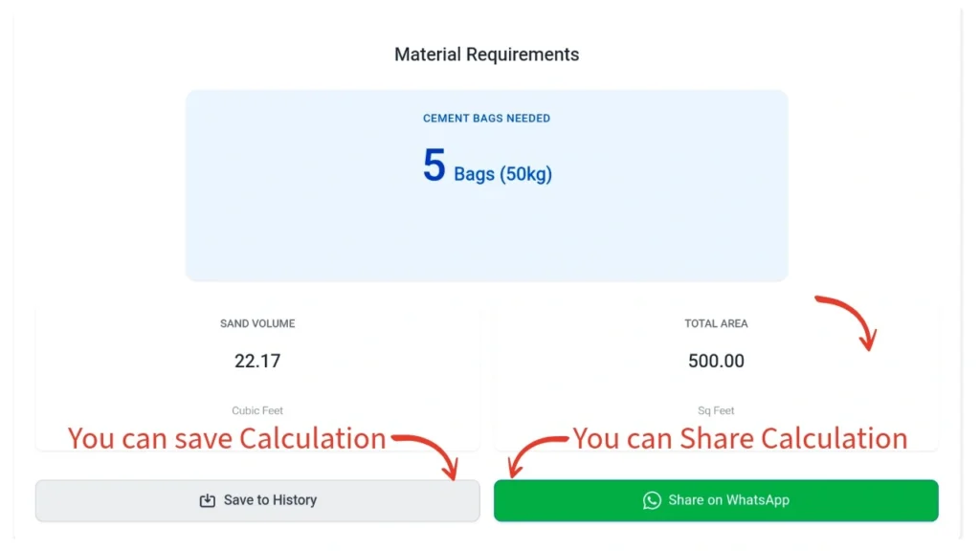This screenshot has height=551, width=980.
Task: Click the red arrow pointing at Save to History
Action: click(x=429, y=453)
